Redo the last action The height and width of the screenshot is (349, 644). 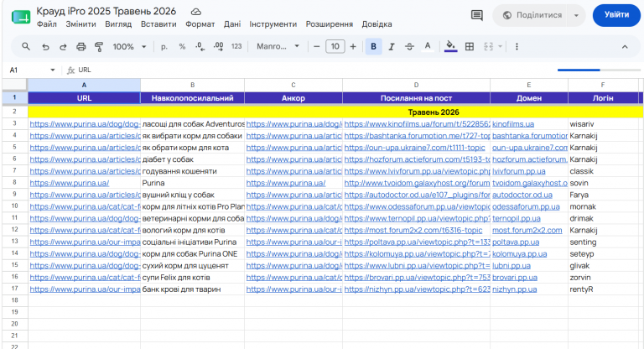coord(63,47)
